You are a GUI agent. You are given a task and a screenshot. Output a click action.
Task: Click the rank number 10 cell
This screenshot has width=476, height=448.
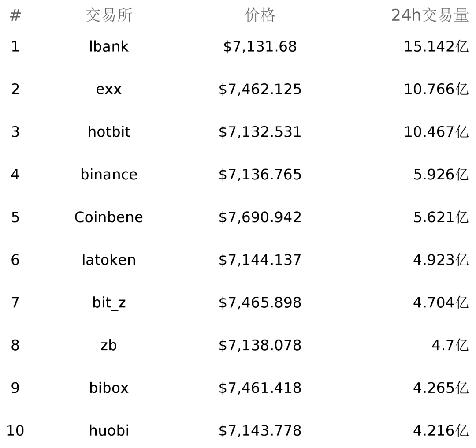(15, 431)
